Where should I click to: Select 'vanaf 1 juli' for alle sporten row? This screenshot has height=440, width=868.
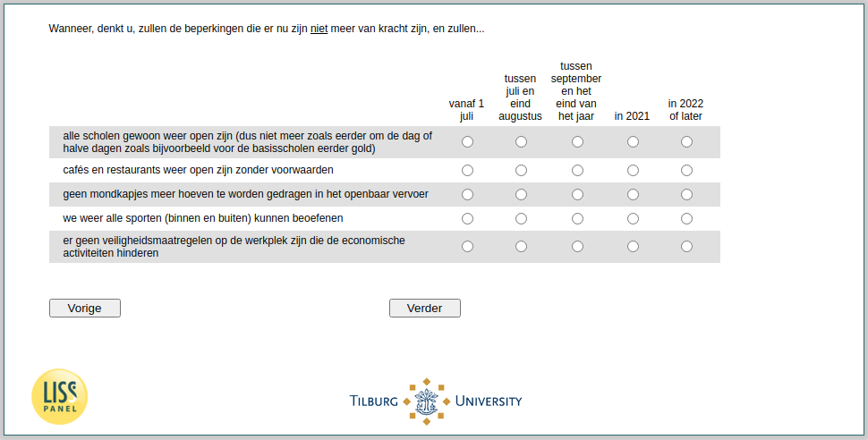tap(467, 219)
